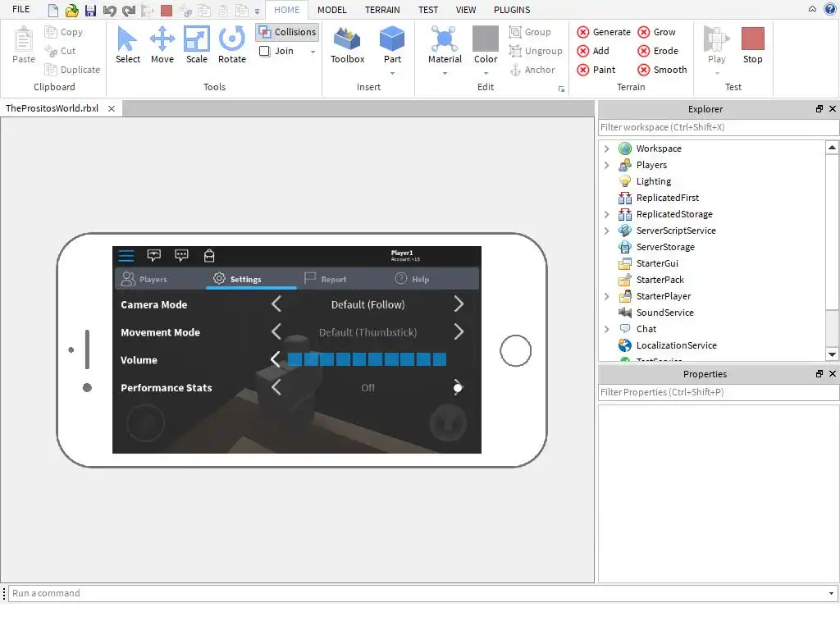
Task: Switch to the PLUGINS ribbon tab
Action: [512, 10]
